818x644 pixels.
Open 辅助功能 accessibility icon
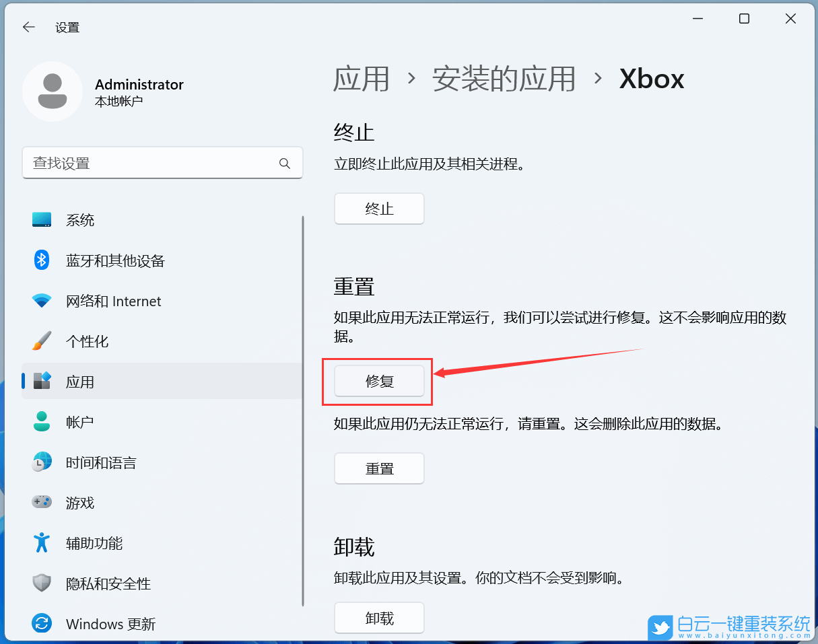click(x=41, y=543)
